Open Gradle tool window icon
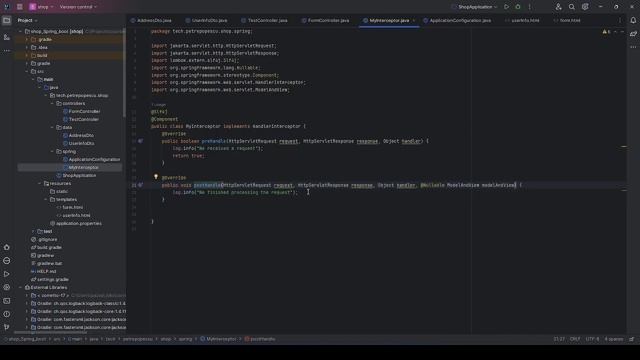The height and width of the screenshot is (360, 640). 633,34
